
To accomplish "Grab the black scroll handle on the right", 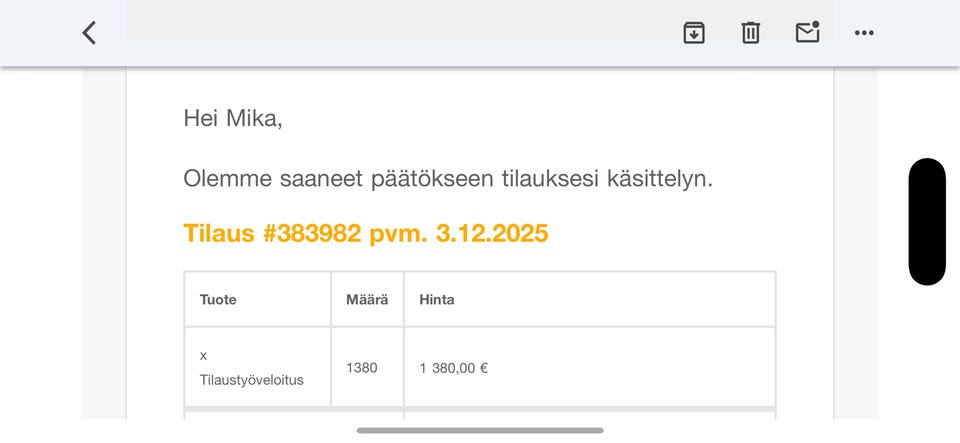I will pos(927,221).
